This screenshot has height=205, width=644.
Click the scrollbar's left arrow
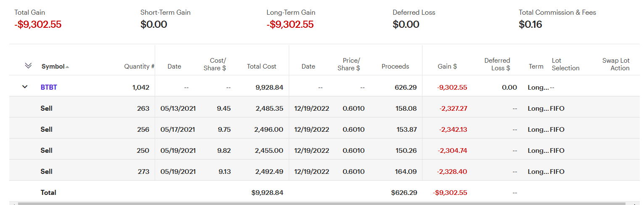(14, 204)
